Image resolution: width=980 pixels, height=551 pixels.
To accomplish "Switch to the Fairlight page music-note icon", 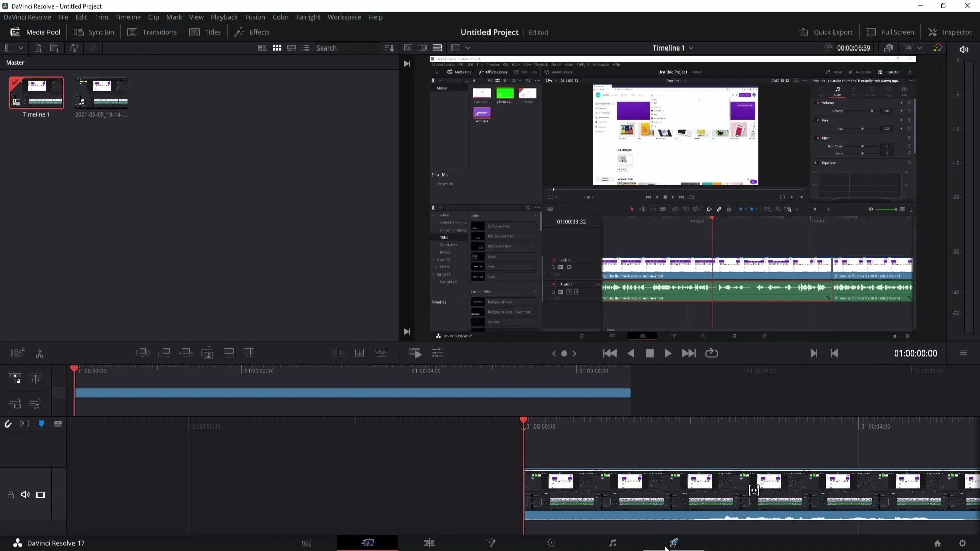I will point(613,543).
